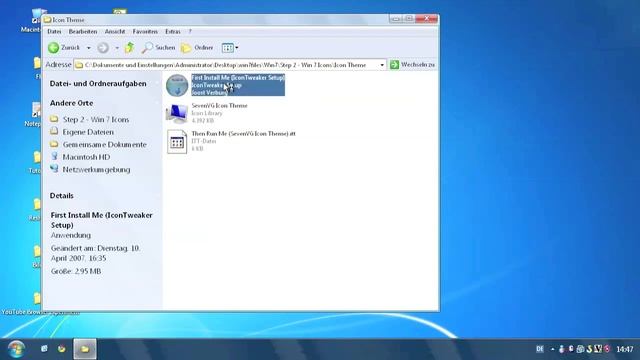Screen dimensions: 640x360
Task: Click the taskbar clock showing 14:47
Action: 624,349
